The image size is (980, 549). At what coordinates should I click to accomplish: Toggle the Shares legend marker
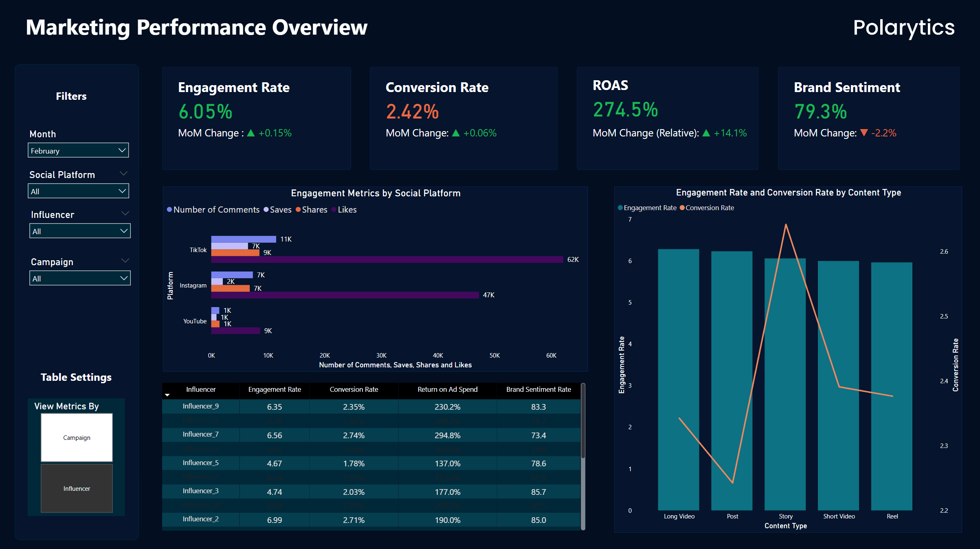tap(299, 209)
